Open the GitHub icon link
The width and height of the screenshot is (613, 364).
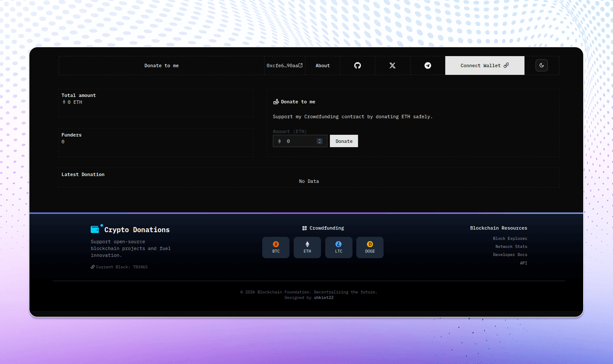pos(358,65)
